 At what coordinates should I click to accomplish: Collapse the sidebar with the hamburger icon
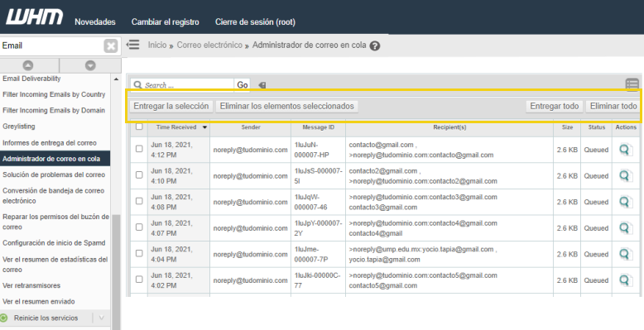point(132,45)
